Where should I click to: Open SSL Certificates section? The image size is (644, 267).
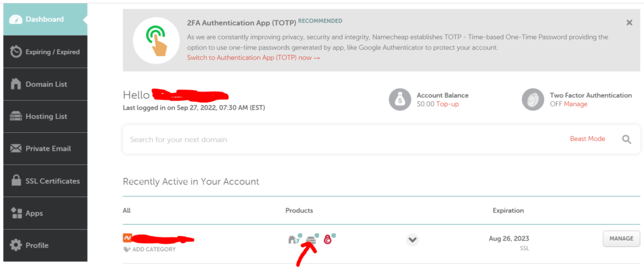point(45,181)
